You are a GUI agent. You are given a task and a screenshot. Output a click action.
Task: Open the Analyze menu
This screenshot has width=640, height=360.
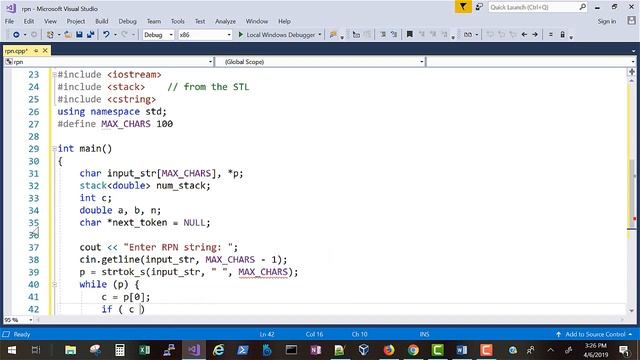225,21
